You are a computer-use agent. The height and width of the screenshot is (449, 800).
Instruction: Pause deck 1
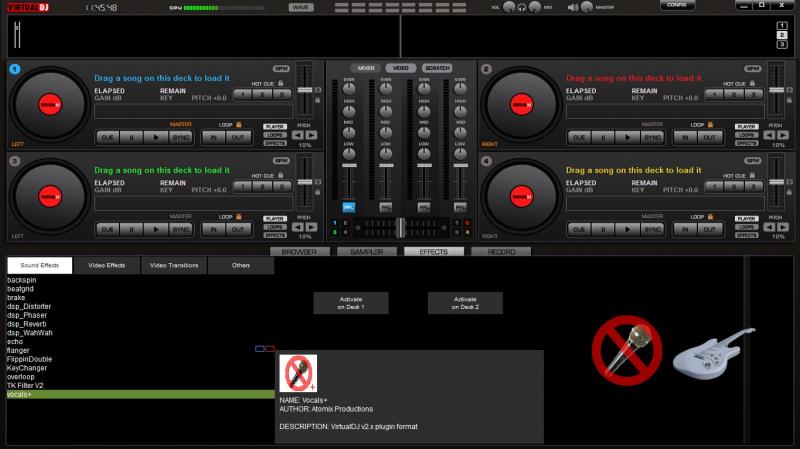pyautogui.click(x=132, y=137)
